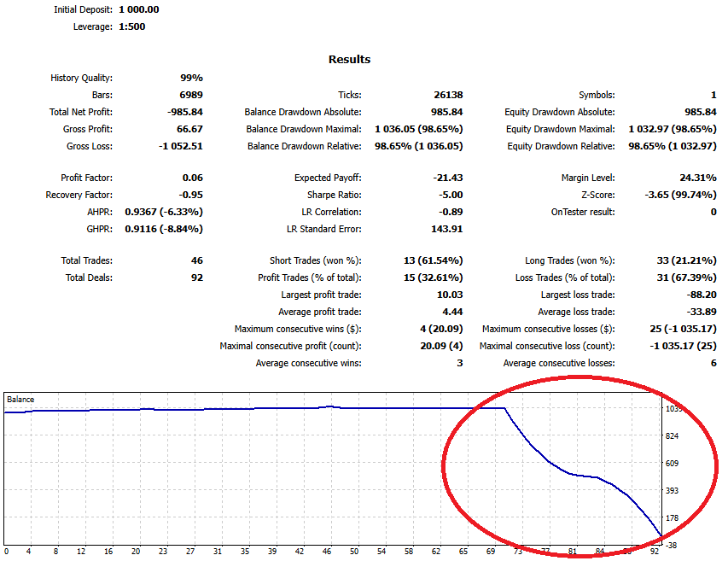Click the Total Net Profit label
The image size is (728, 561).
coord(81,112)
